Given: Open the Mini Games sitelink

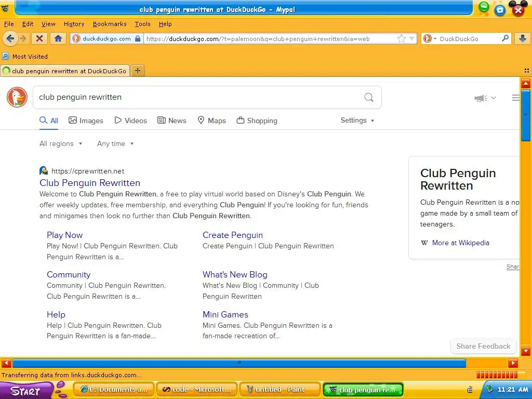Looking at the screenshot, I should (x=225, y=314).
